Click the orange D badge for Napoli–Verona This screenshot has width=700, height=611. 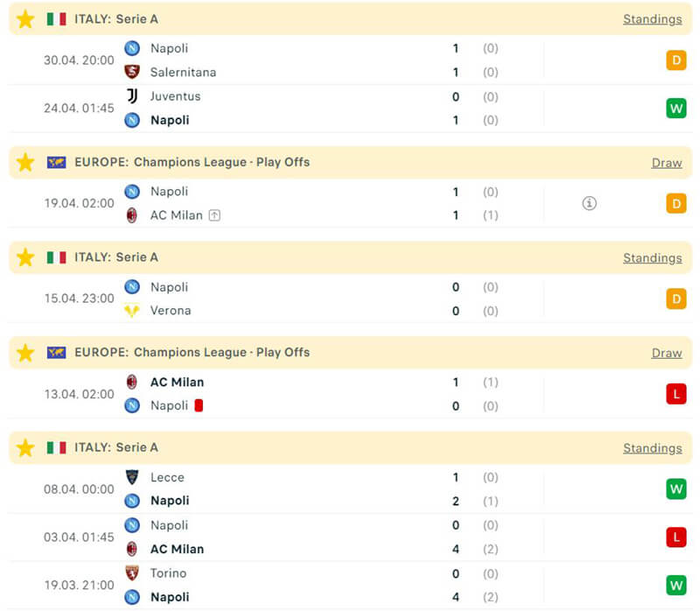pyautogui.click(x=675, y=298)
